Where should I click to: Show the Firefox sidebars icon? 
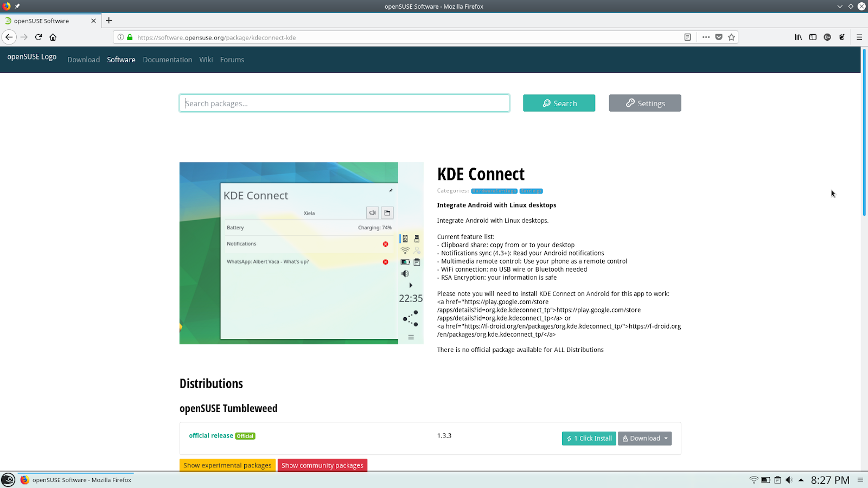(x=813, y=37)
